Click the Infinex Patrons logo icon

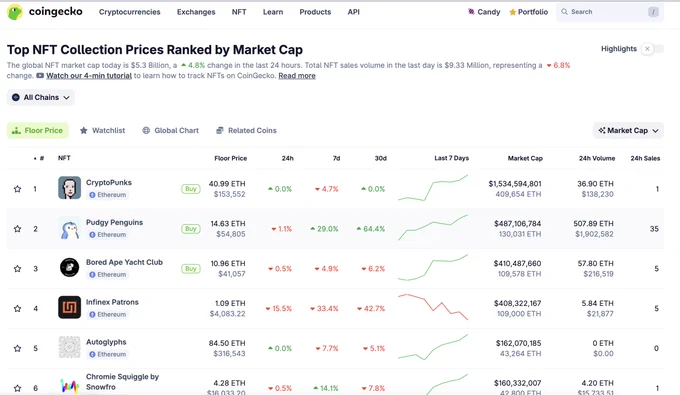click(69, 307)
